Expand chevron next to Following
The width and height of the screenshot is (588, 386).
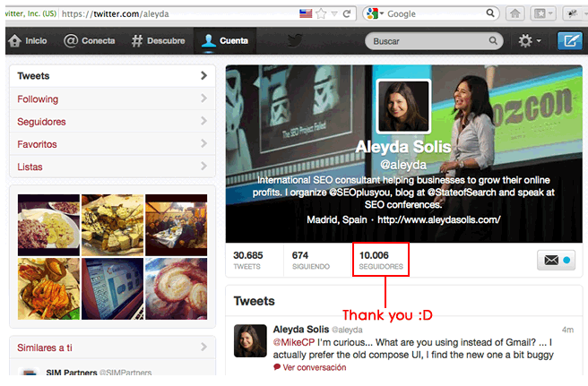click(x=203, y=99)
